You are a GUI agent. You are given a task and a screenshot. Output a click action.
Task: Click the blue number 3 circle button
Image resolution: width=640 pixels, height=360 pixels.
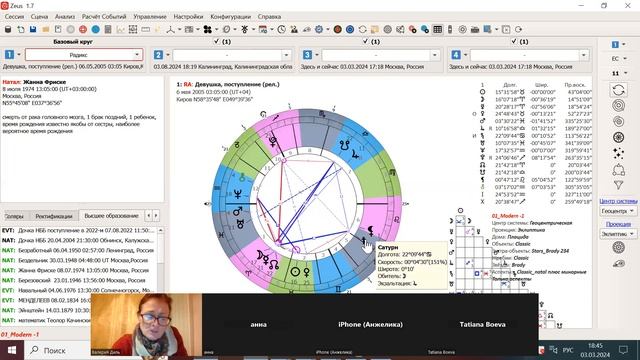307,55
